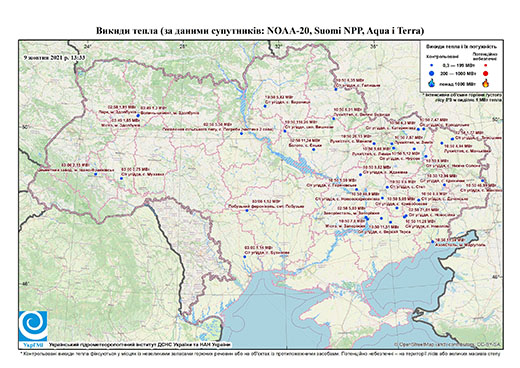Click the small blue 0,3–199 МВт dot
This screenshot has width=520, height=368.
point(432,65)
